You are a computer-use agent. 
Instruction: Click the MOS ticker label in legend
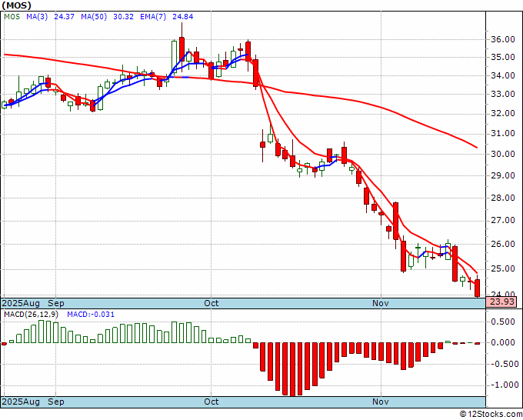point(12,17)
